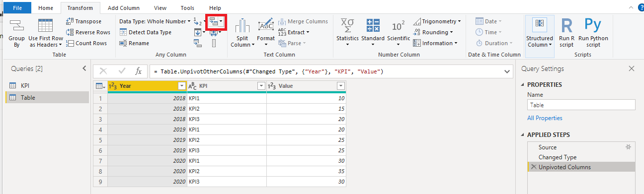The height and width of the screenshot is (194, 644).
Task: Open the Standard number operations menu
Action: pyautogui.click(x=373, y=32)
